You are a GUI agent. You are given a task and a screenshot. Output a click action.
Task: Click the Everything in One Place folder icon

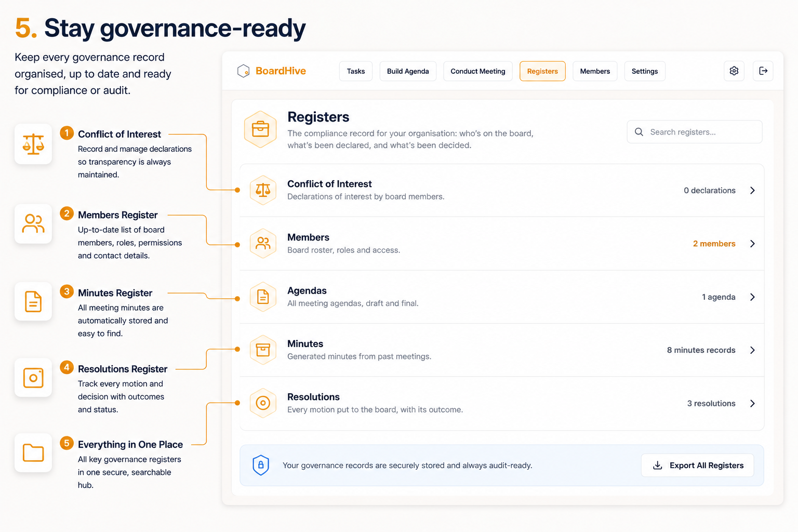tap(33, 453)
